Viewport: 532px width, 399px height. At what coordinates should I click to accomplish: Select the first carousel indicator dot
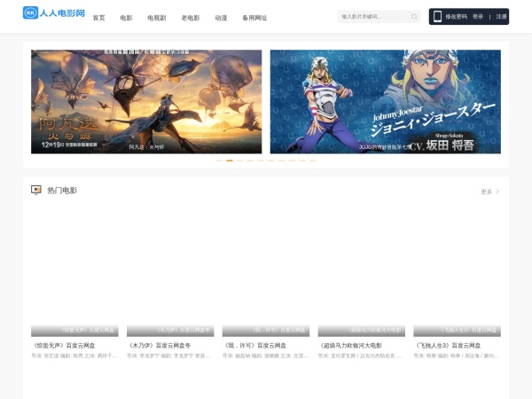[x=219, y=160]
